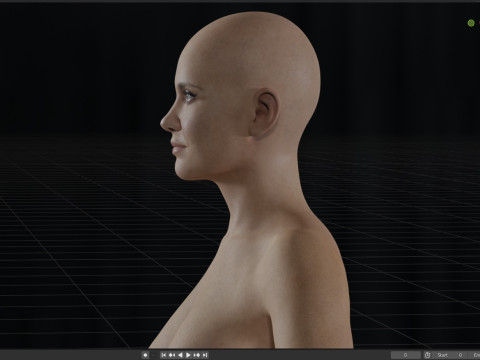Click the current frame number field

(x=405, y=355)
